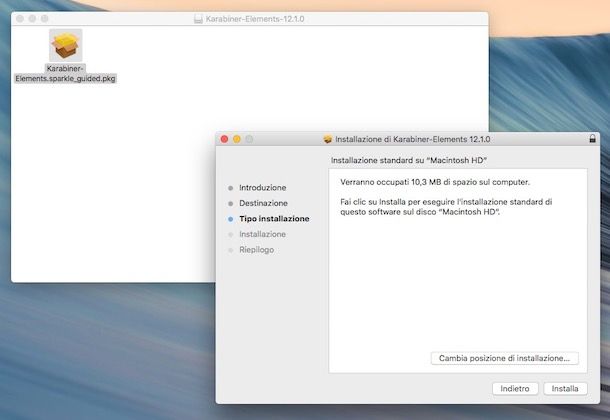Screen dimensions: 610x420
Task: Click text 'Verranno occupati 10,3 MB di spazio'
Action: pos(435,182)
